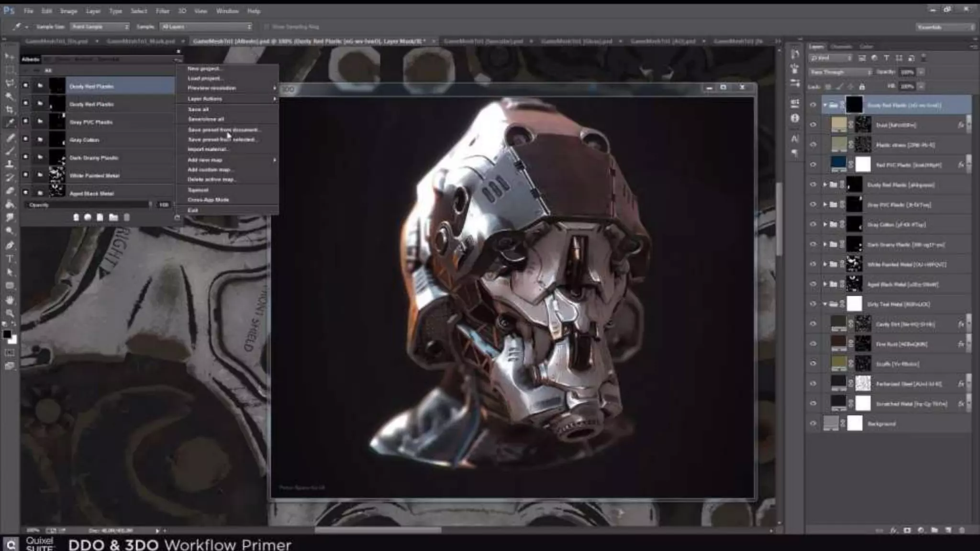Screen dimensions: 980x551
Task: Select the Clone Stamp tool
Action: (x=9, y=164)
